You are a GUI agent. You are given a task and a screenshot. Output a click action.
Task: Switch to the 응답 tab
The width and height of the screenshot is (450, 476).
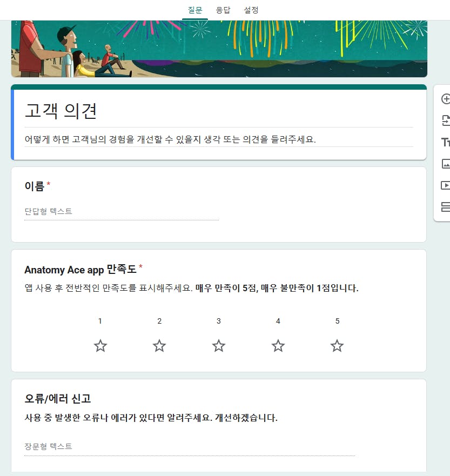(x=223, y=10)
